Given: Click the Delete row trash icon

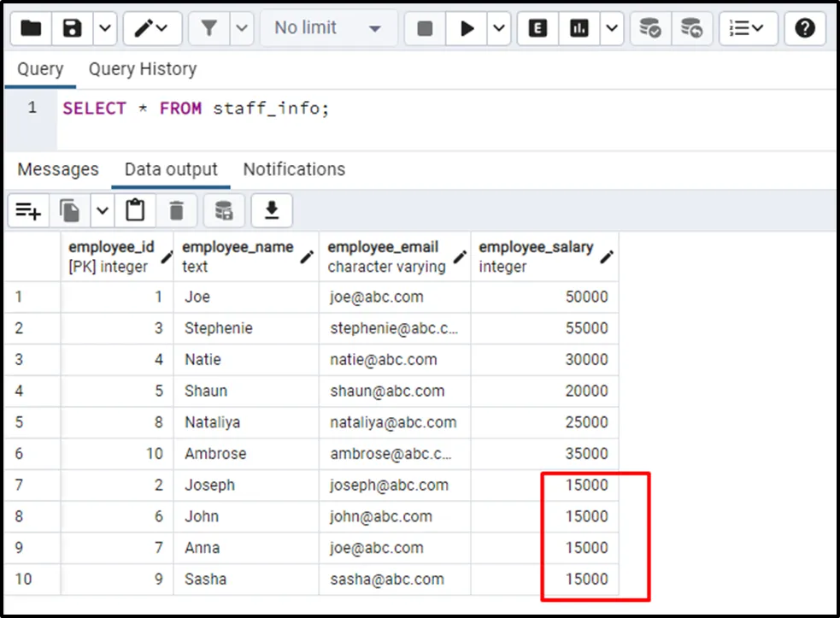Looking at the screenshot, I should pos(176,210).
